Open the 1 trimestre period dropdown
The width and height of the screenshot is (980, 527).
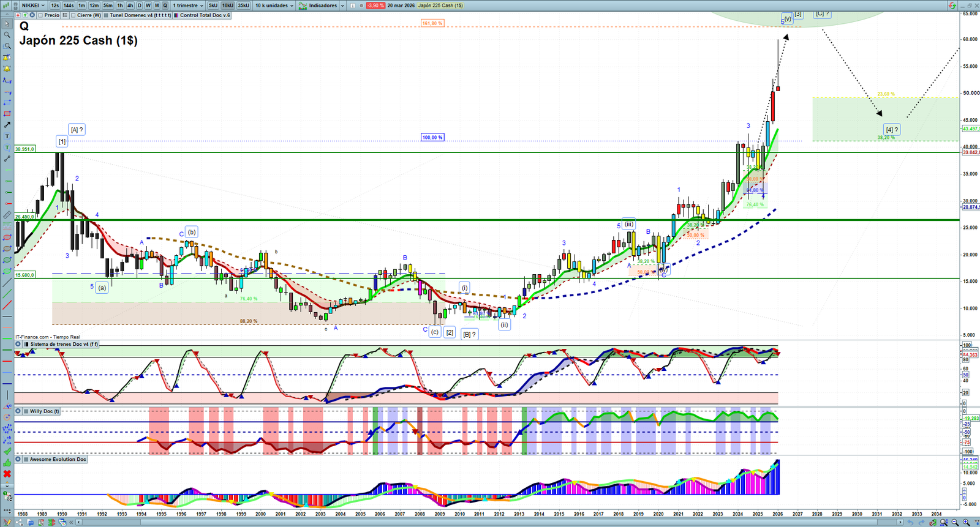[x=189, y=6]
